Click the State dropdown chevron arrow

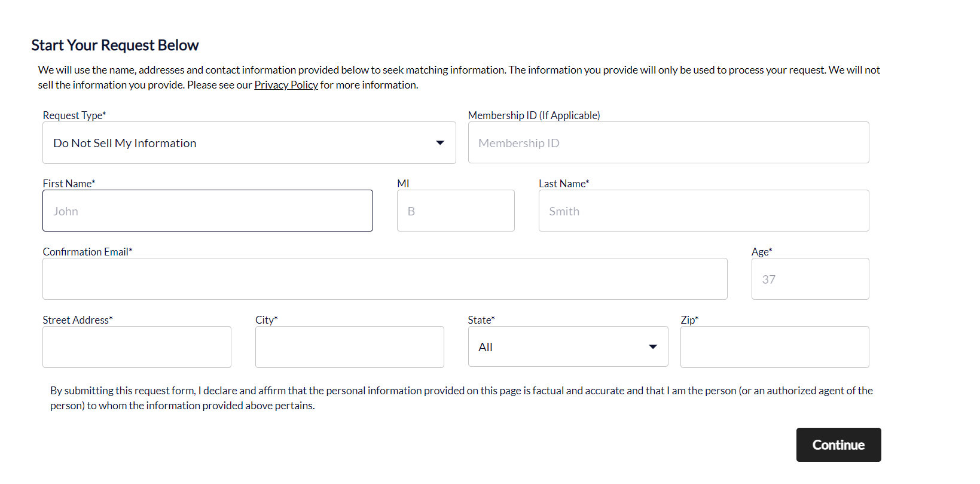coord(652,346)
